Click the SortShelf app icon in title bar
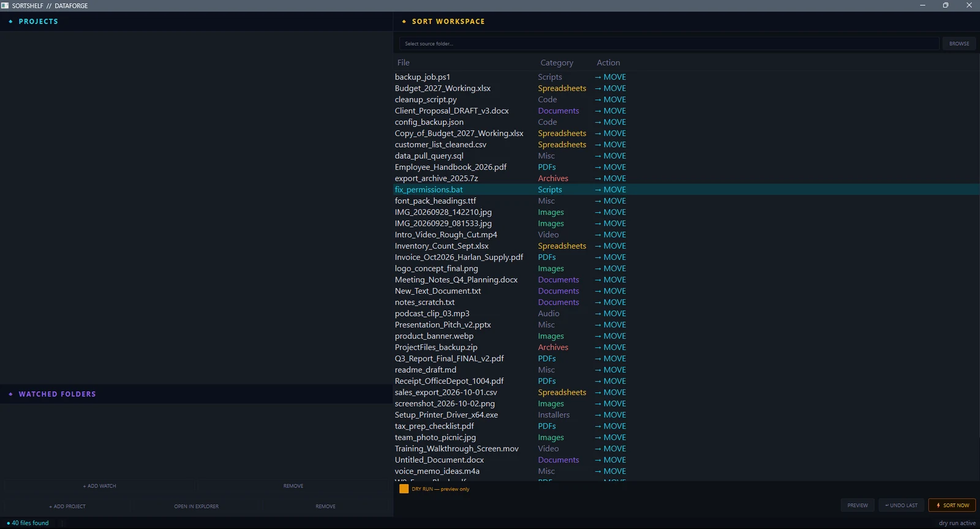 pyautogui.click(x=5, y=6)
